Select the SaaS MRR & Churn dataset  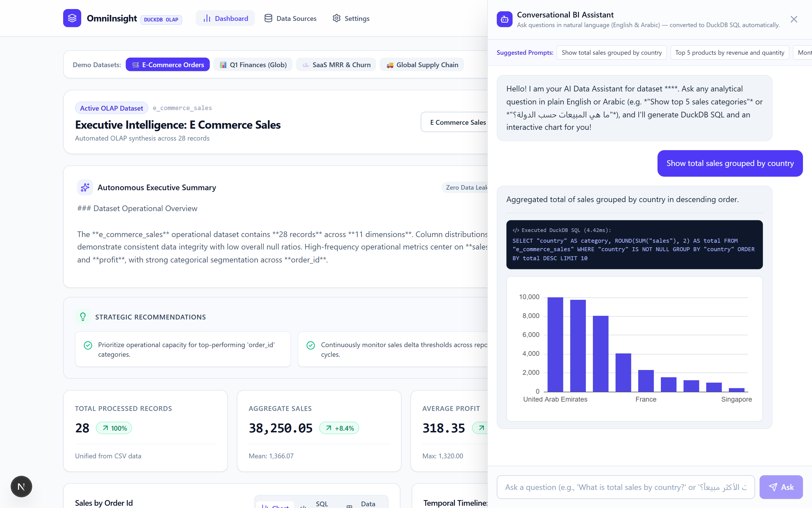click(336, 65)
